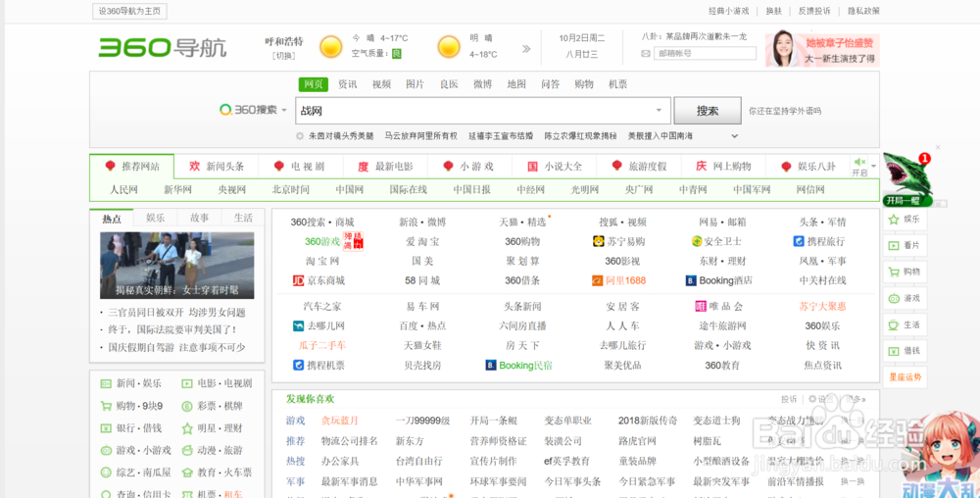Viewport: 980px width, 498px height.
Task: Open the search box suggestion dropdown arrow
Action: [x=659, y=111]
